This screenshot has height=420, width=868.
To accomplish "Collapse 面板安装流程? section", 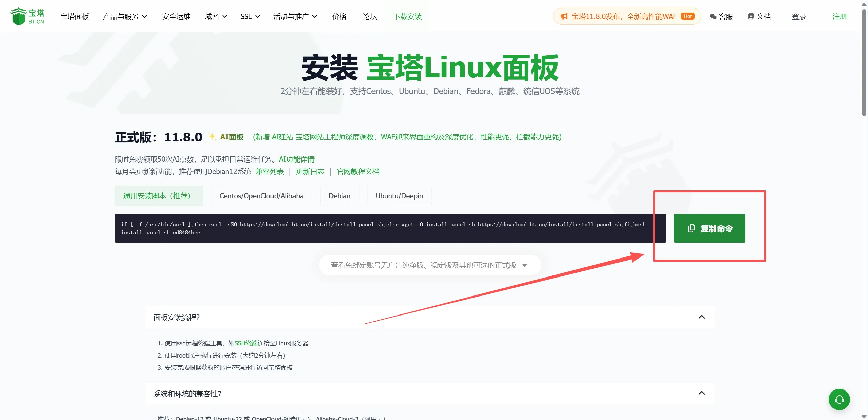I will (430, 317).
